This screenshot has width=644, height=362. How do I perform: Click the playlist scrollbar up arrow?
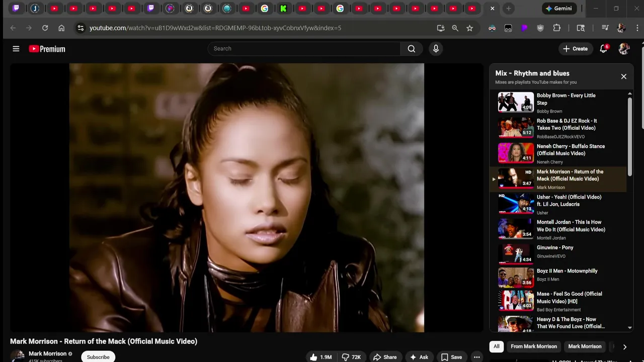click(630, 94)
